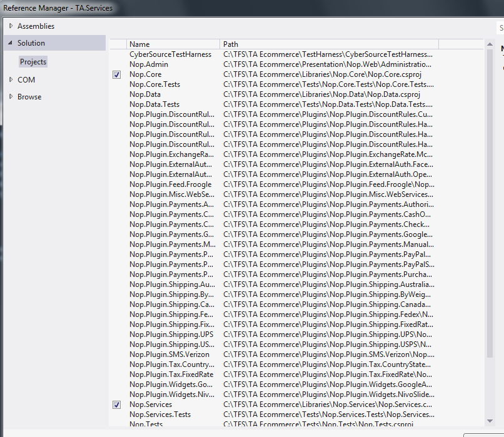Select Nop.Services.Tests project
Screen dimensions: 504x437
(x=160, y=414)
